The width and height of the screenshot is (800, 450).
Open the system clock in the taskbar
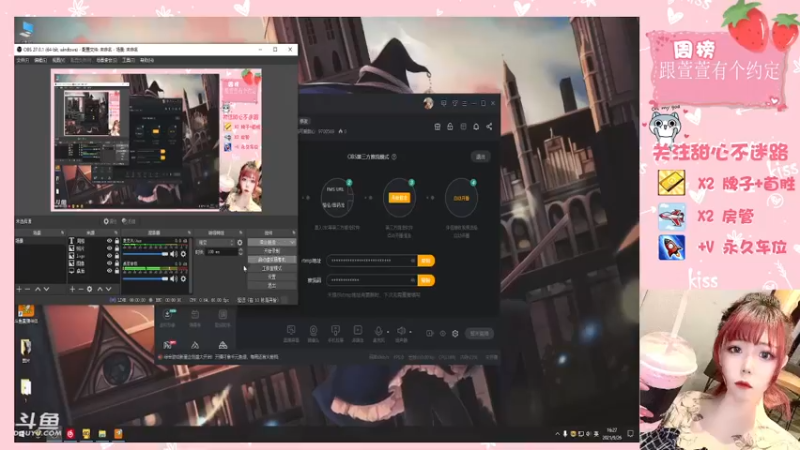pos(612,434)
